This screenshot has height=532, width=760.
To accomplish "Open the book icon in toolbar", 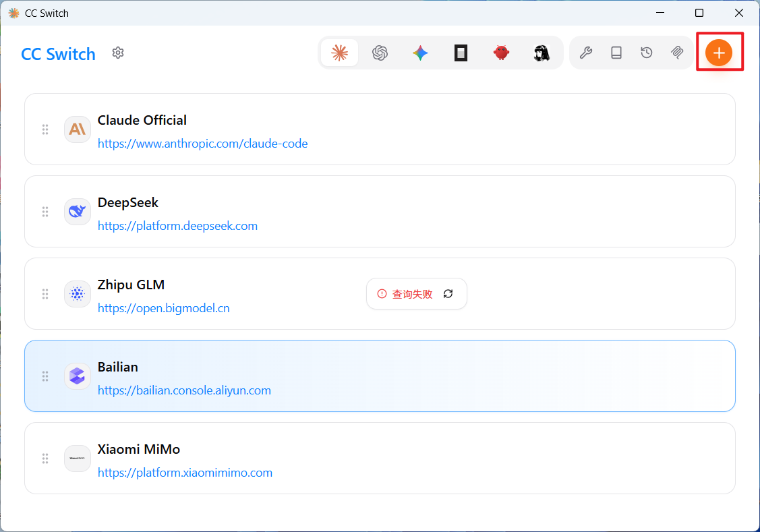I will [616, 53].
